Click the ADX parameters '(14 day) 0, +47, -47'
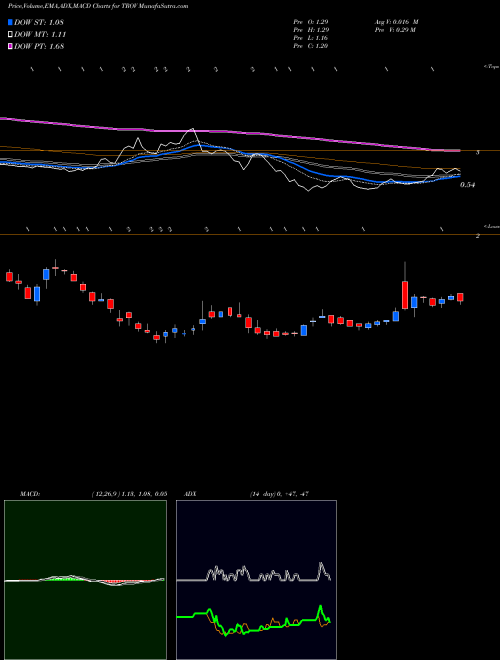The image size is (500, 660). pos(279,494)
